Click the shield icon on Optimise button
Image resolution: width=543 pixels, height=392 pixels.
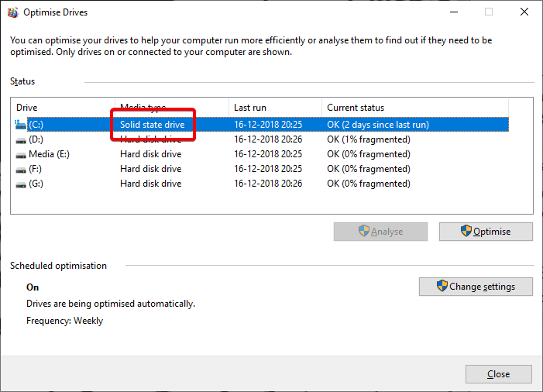(466, 231)
